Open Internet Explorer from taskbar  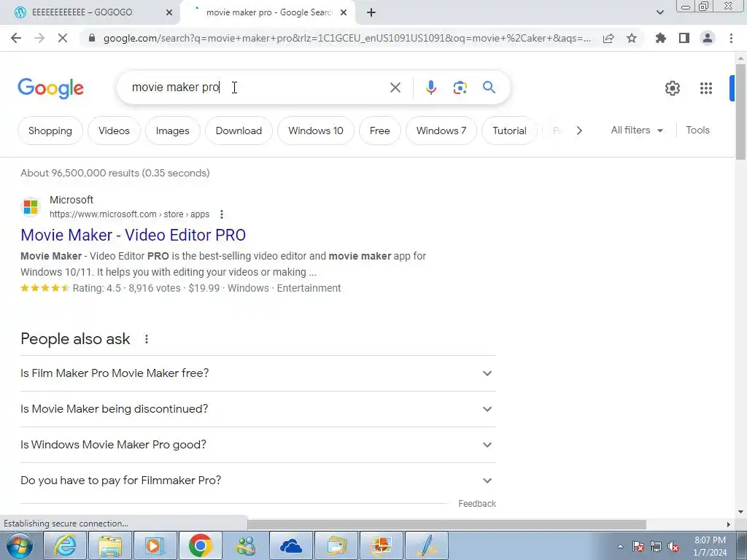(x=65, y=545)
